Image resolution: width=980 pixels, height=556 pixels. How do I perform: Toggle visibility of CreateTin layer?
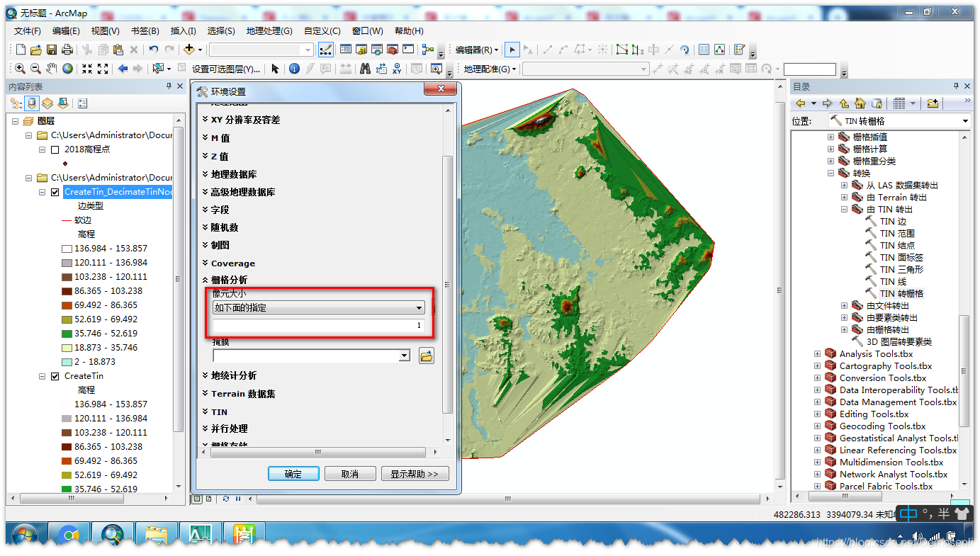(x=55, y=376)
